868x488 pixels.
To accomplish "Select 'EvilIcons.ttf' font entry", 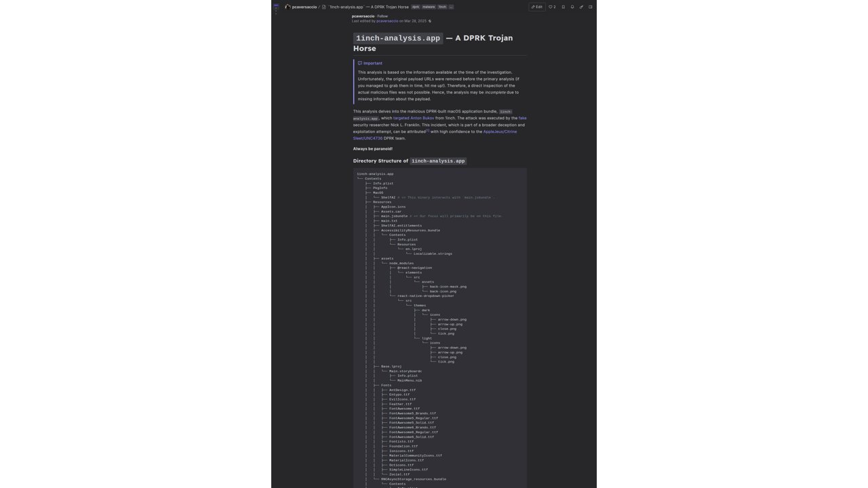I will [402, 400].
